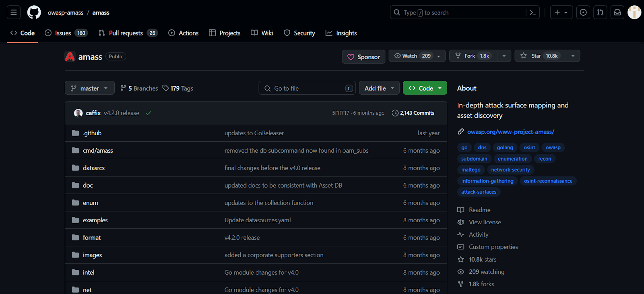Click the attack-surfaces topic tag
This screenshot has height=294, width=644.
(x=479, y=192)
